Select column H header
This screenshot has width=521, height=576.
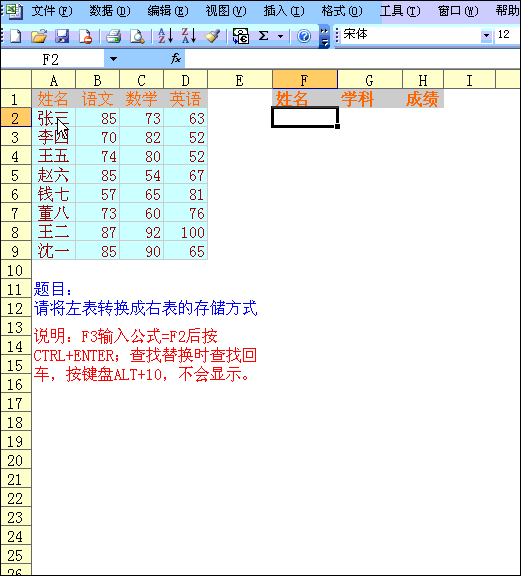point(423,80)
